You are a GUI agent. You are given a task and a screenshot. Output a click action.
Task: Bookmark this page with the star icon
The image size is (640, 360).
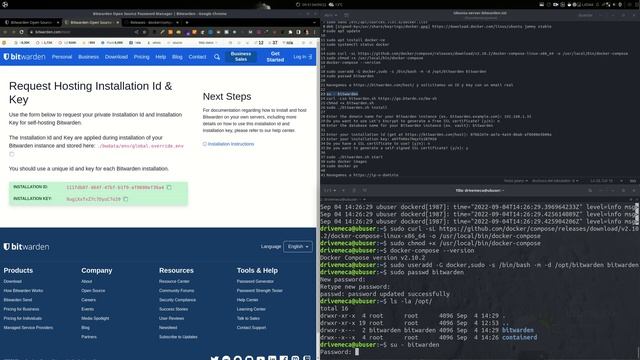(144, 32)
